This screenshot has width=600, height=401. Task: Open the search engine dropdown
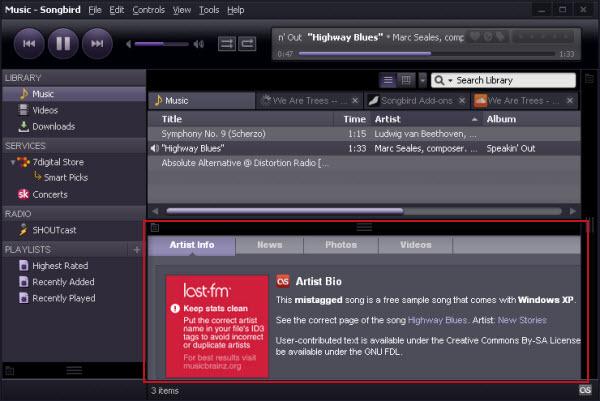point(443,80)
